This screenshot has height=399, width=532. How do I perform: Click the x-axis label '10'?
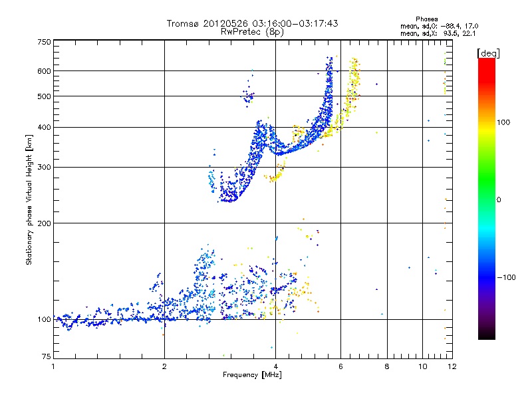422,366
